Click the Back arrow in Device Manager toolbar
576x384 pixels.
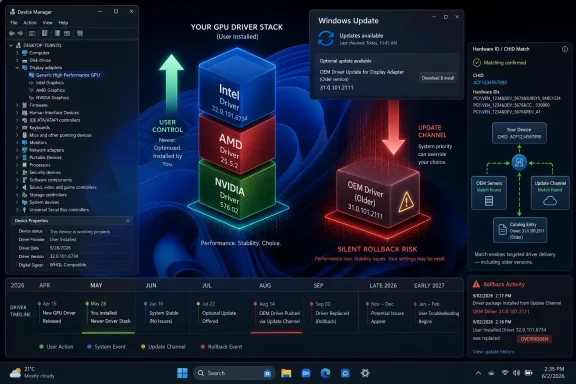[x=12, y=33]
